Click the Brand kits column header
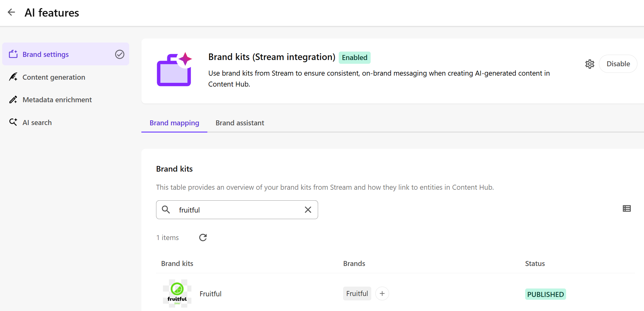Image resolution: width=644 pixels, height=311 pixels. pos(177,263)
